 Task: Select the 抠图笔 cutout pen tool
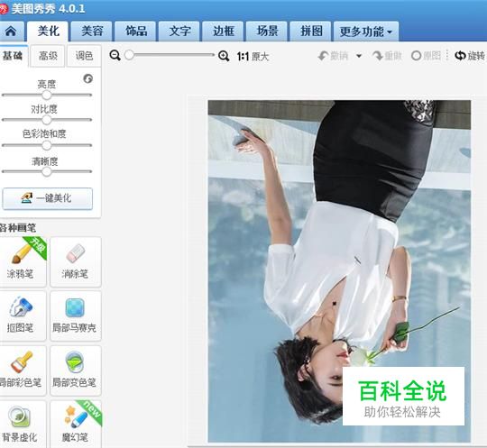coord(23,315)
